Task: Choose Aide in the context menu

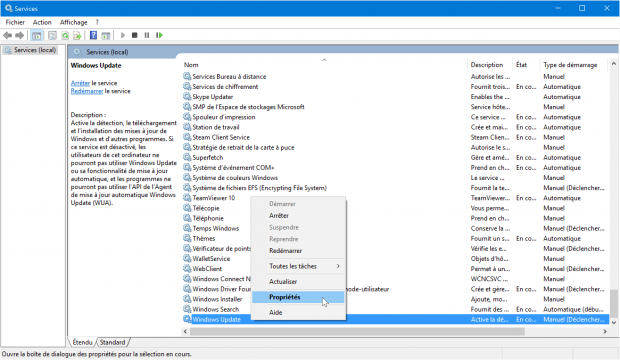Action: coord(299,313)
